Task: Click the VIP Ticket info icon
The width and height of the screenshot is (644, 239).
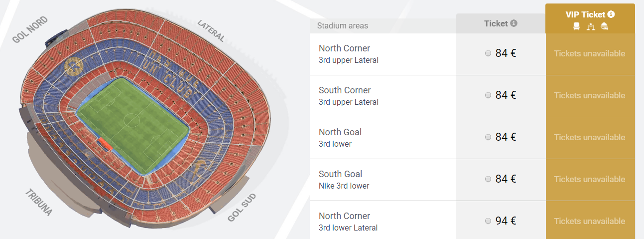Action: [x=611, y=14]
